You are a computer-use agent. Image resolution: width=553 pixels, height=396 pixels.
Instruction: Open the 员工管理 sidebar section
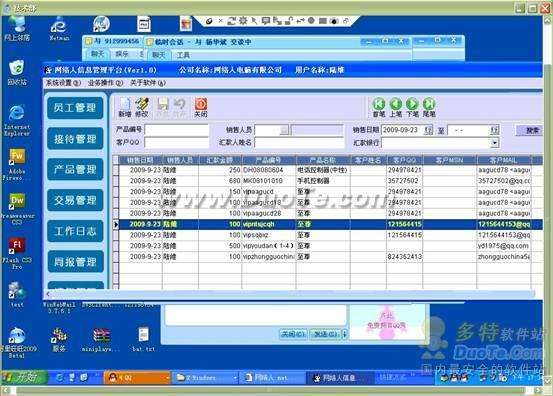coord(75,108)
